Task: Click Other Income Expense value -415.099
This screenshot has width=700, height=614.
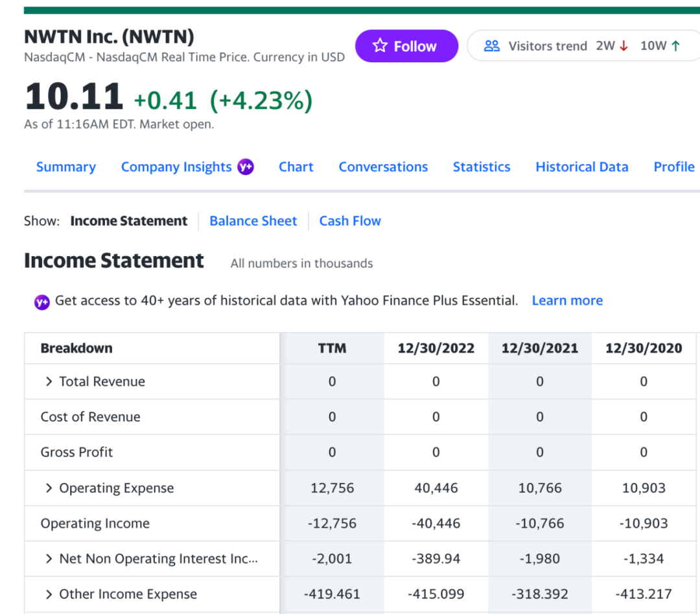Action: (x=436, y=594)
